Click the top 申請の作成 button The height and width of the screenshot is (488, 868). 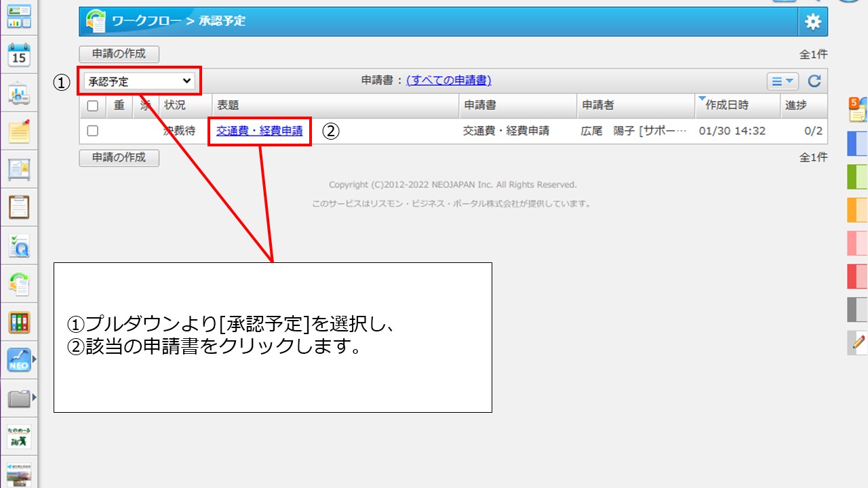pos(119,54)
